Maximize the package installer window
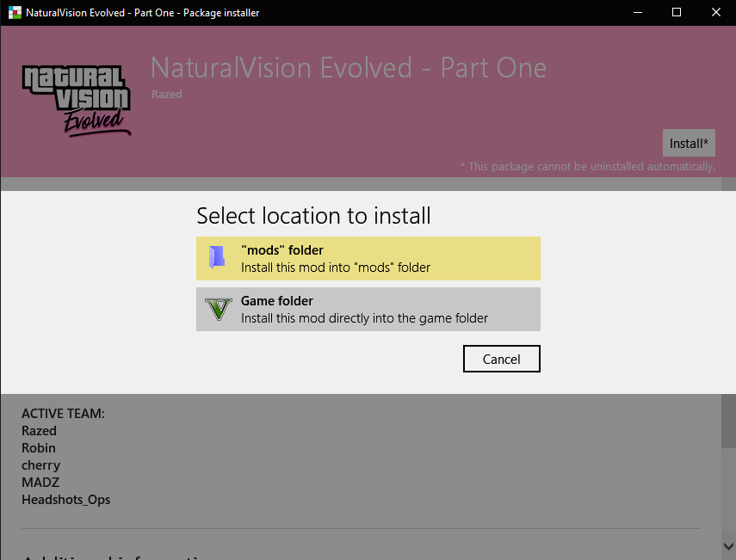 [677, 12]
